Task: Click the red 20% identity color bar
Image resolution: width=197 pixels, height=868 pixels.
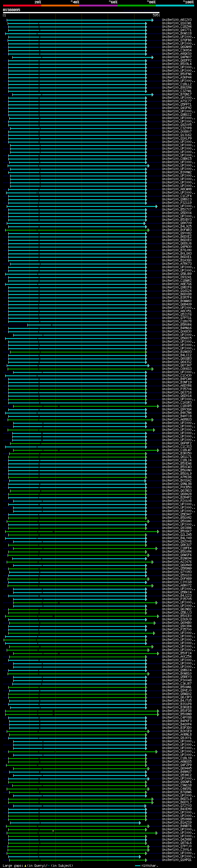Action: coord(22,6)
